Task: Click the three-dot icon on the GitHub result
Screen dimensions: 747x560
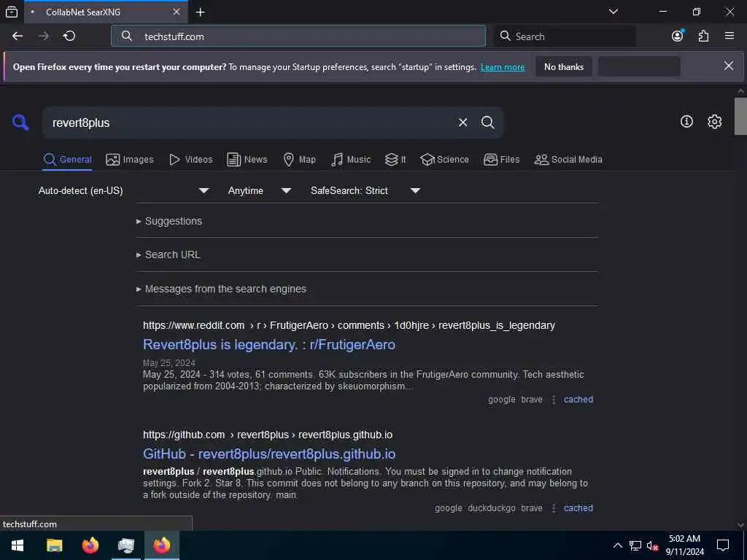Action: coord(554,508)
